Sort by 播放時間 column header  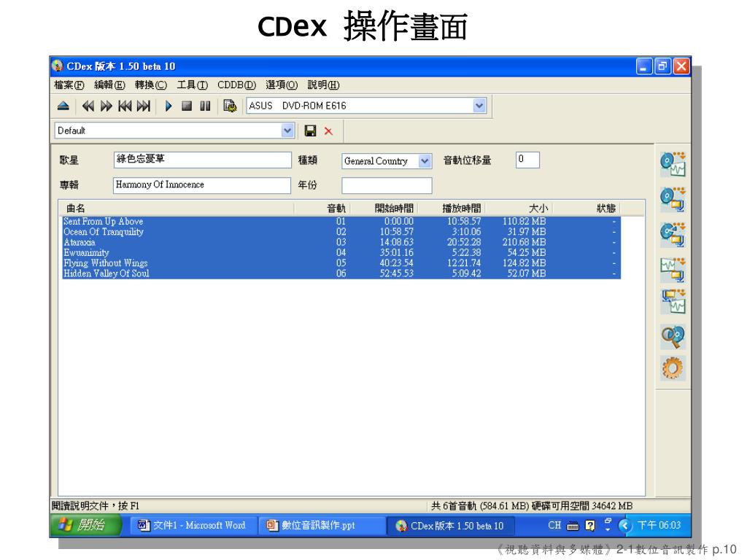pos(451,208)
